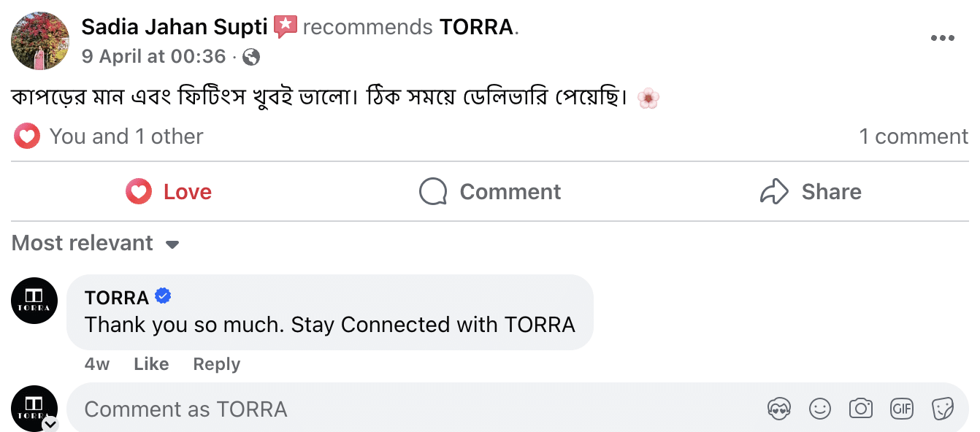
Task: Click the Comment as TORRA field
Action: [409, 409]
